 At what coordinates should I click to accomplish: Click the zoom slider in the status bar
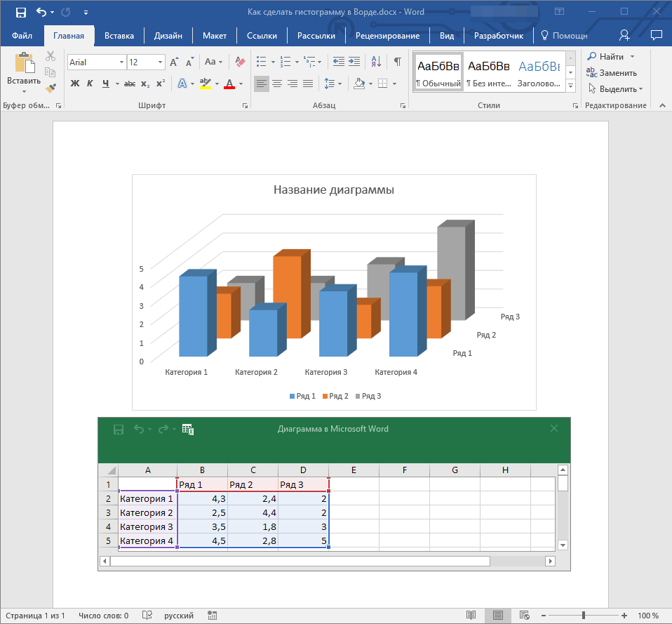point(583,616)
